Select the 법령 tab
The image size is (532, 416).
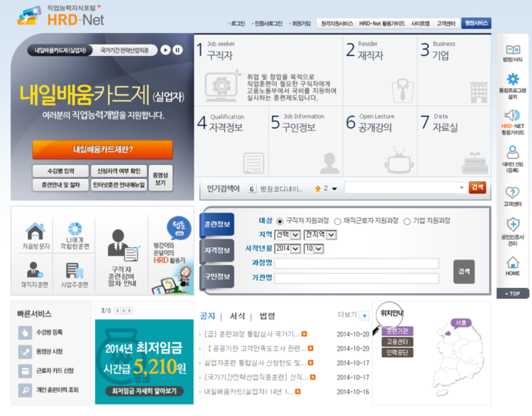pyautogui.click(x=267, y=316)
